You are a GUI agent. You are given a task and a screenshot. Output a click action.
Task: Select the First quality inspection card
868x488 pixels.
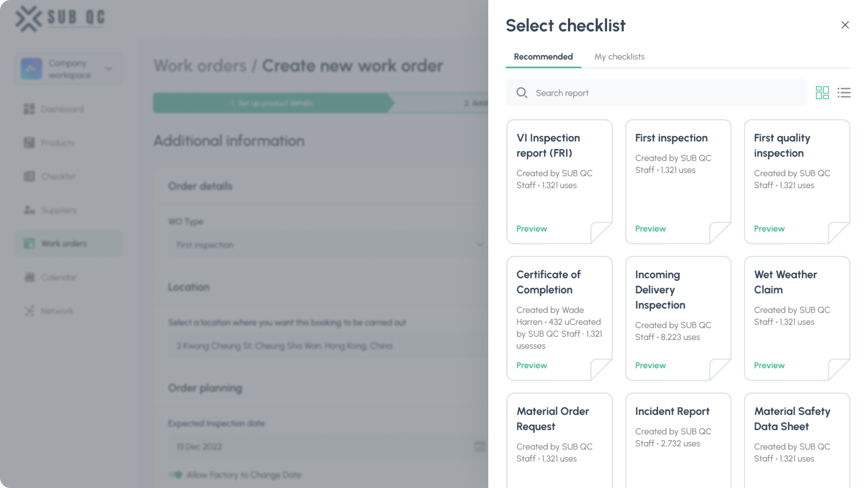797,168
